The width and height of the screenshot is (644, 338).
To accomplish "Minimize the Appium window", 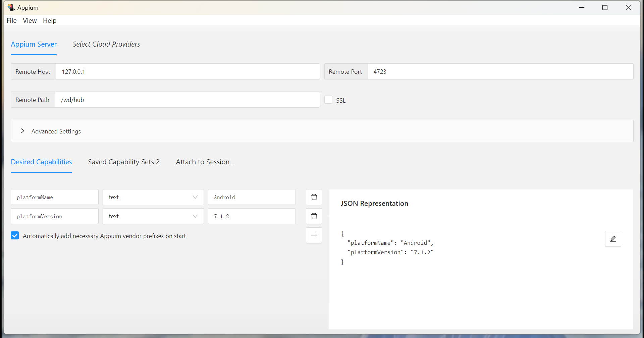I will click(582, 7).
